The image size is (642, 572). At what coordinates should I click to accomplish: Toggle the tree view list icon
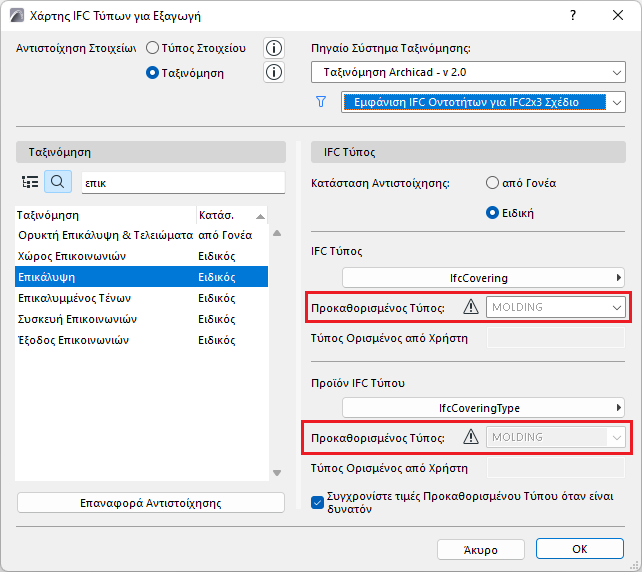click(30, 182)
